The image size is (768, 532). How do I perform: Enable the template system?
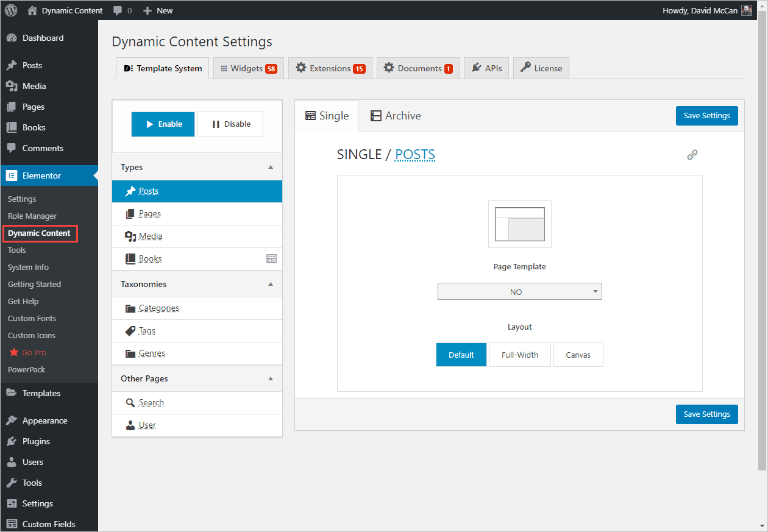pos(163,124)
